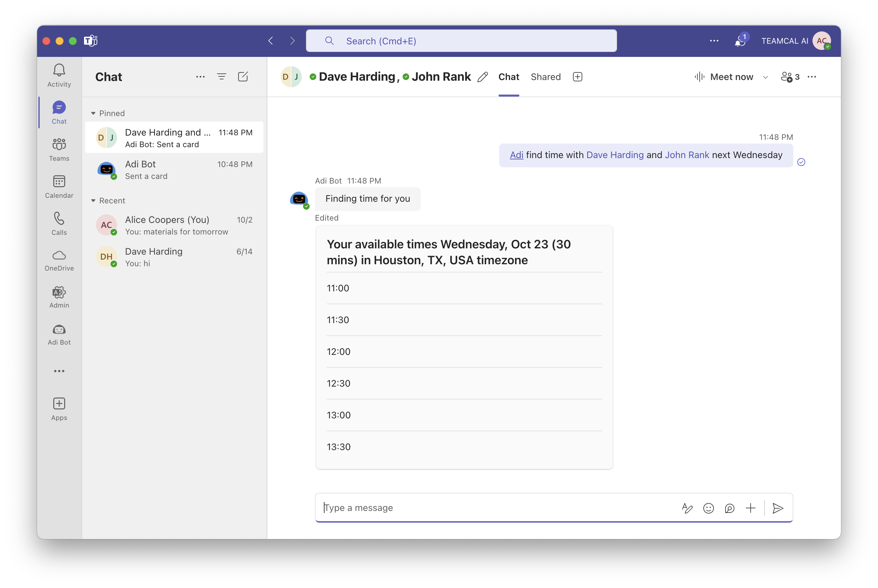The width and height of the screenshot is (878, 588).
Task: Open the Calendar app in sidebar
Action: tap(59, 187)
